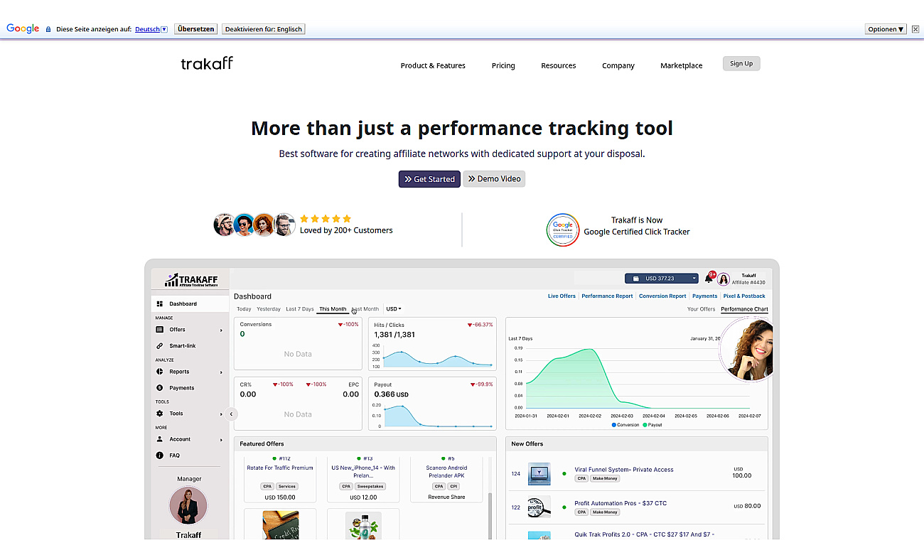Click the Viral Funnel System offer thumbnail
The width and height of the screenshot is (924, 560).
(x=539, y=473)
